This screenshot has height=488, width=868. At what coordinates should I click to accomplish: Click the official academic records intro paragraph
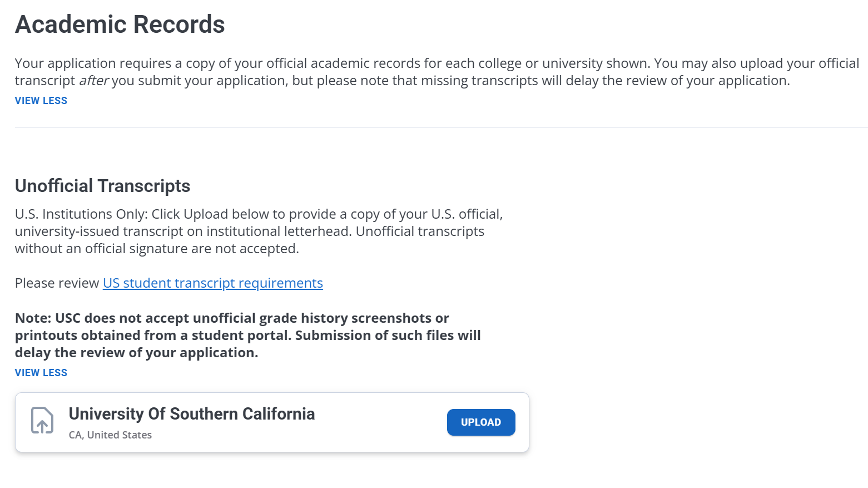pyautogui.click(x=437, y=72)
